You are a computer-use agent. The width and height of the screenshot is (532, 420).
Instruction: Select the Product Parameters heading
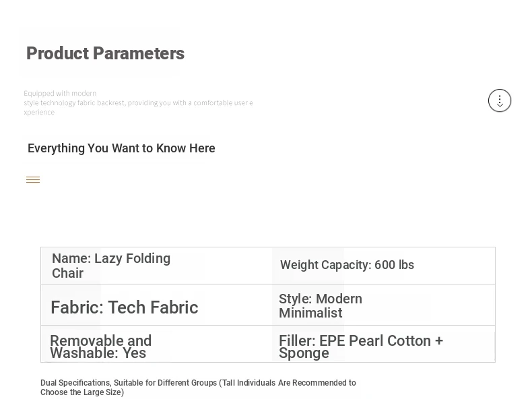pyautogui.click(x=106, y=53)
